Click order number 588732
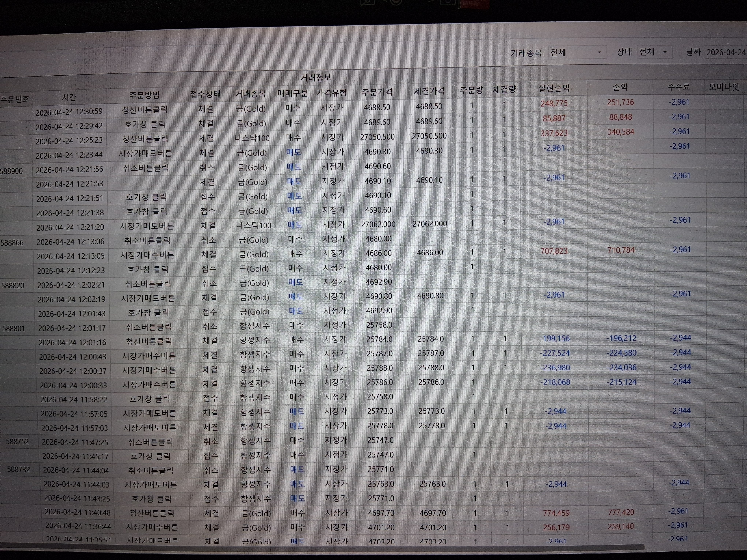The image size is (747, 560). (18, 470)
